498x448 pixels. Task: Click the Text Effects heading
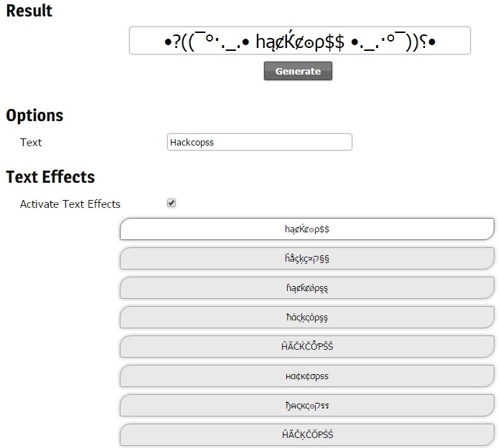click(50, 177)
